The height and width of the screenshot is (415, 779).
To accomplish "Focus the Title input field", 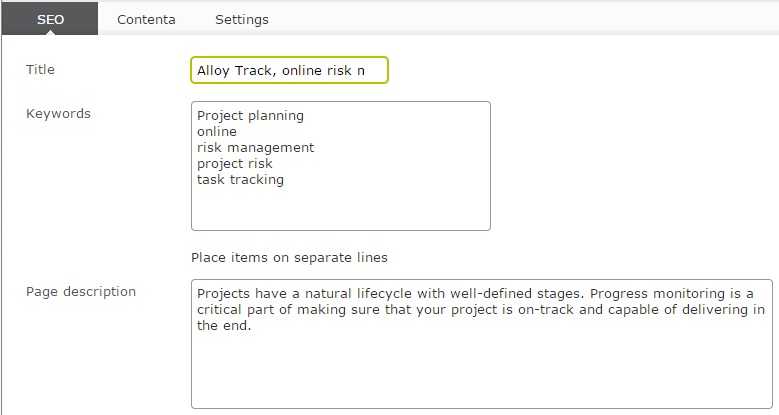I will tap(289, 71).
